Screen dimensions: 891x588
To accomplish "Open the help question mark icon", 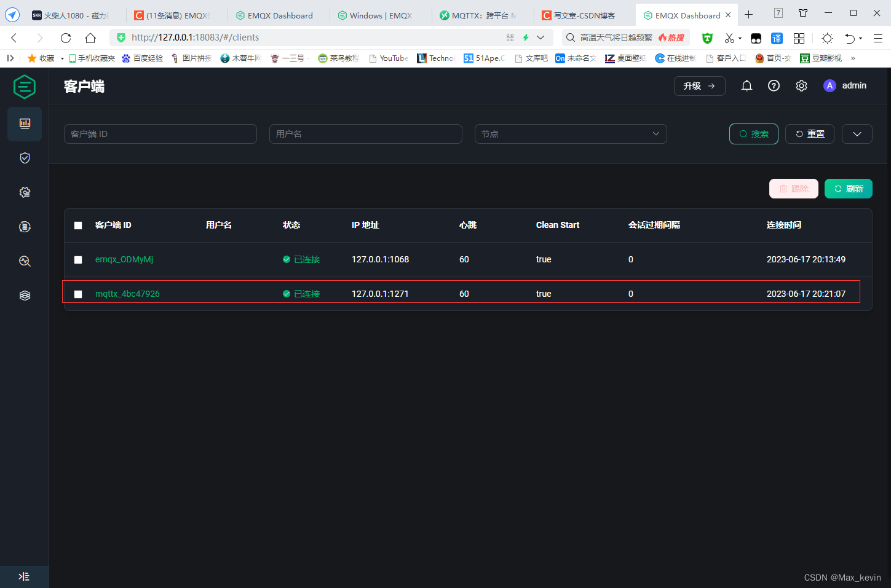I will click(774, 86).
